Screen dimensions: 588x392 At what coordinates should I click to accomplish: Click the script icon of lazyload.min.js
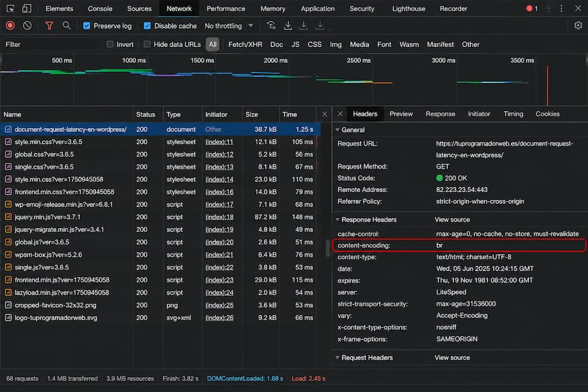(8, 293)
